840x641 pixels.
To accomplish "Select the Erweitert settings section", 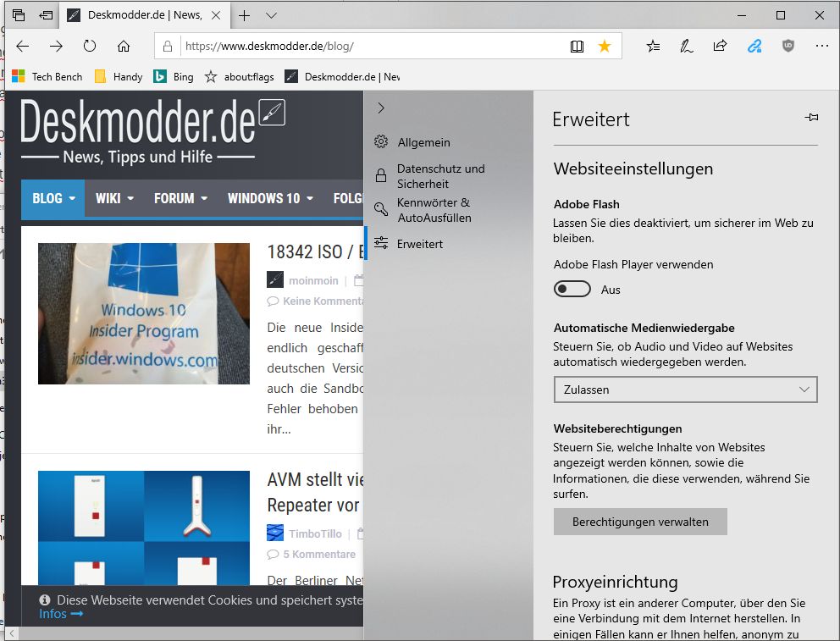I will click(x=449, y=244).
